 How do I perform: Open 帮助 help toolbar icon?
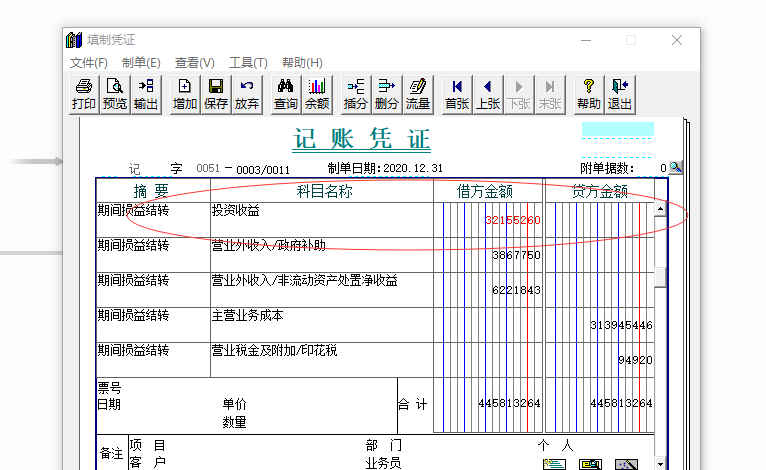589,94
